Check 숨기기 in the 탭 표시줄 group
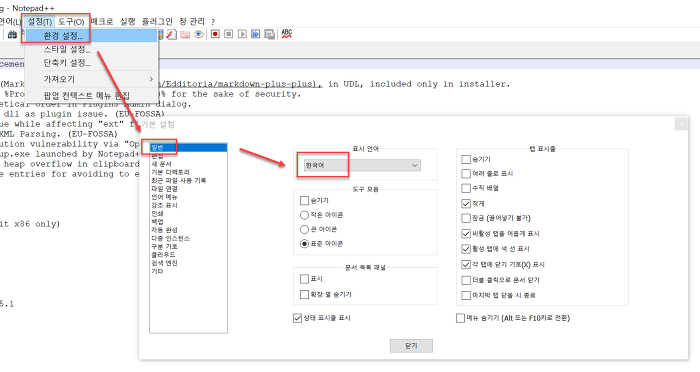This screenshot has width=700, height=372. 466,159
